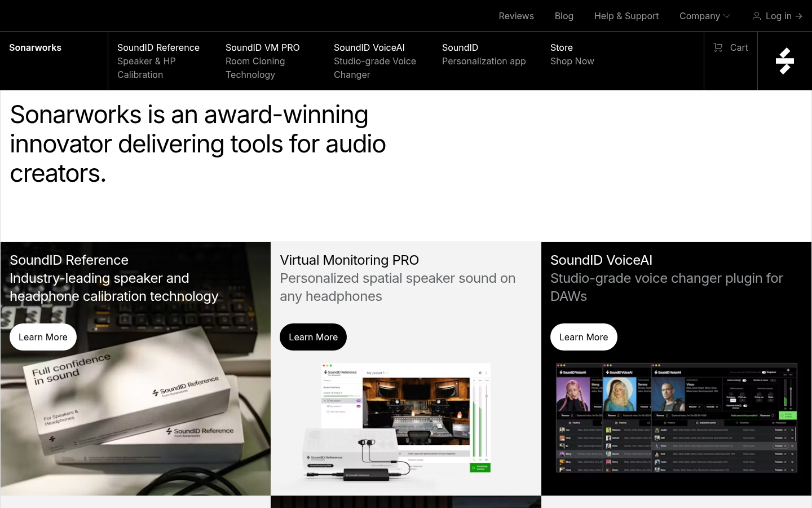Click the Sonarworks home brand text
Viewport: 812px width, 508px height.
click(35, 47)
